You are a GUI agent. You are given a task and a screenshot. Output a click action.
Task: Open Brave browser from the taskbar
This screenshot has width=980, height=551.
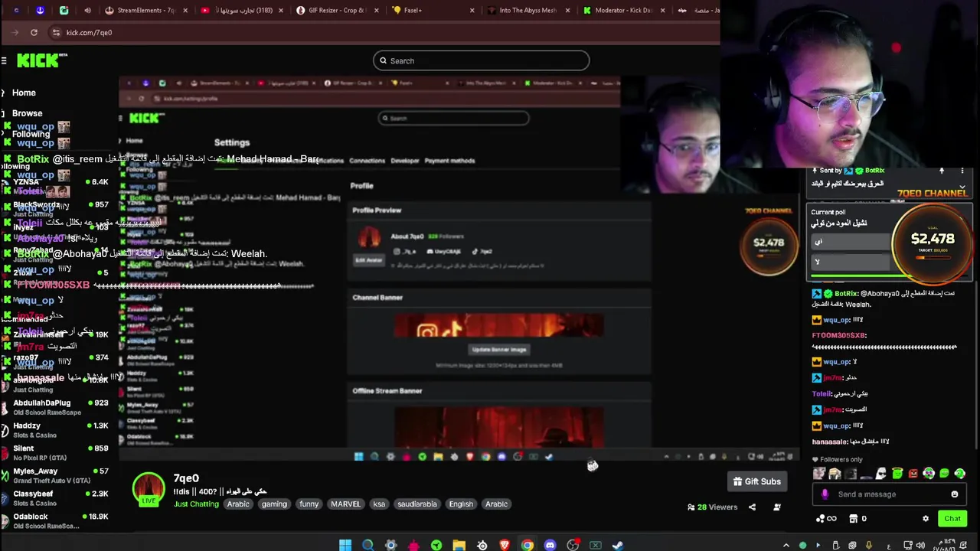[x=505, y=545]
